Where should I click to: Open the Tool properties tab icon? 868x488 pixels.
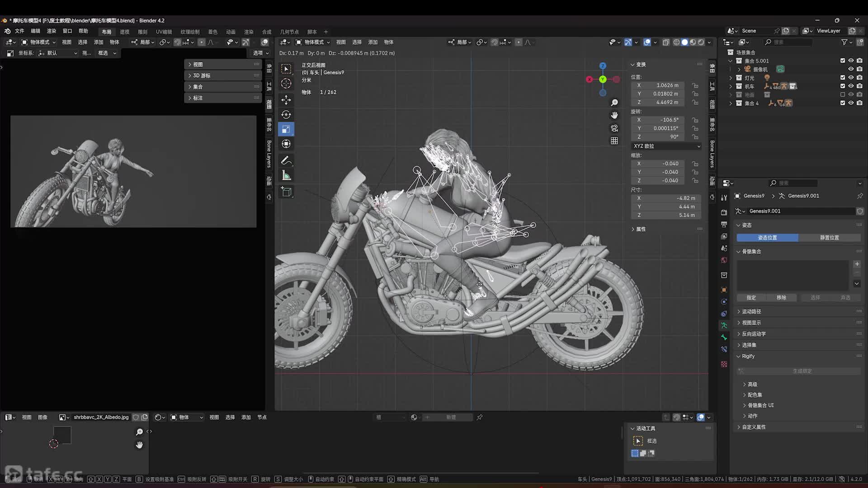(x=724, y=197)
